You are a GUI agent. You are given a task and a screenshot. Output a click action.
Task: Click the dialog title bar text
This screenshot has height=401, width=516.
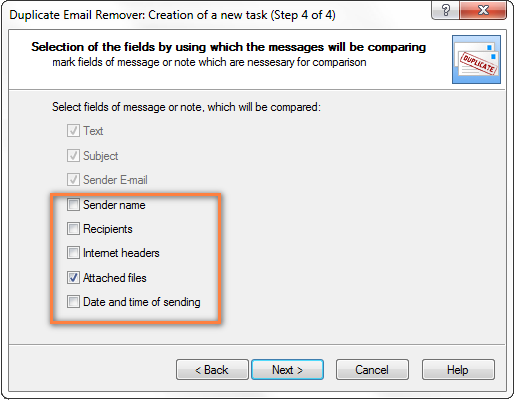click(x=172, y=15)
